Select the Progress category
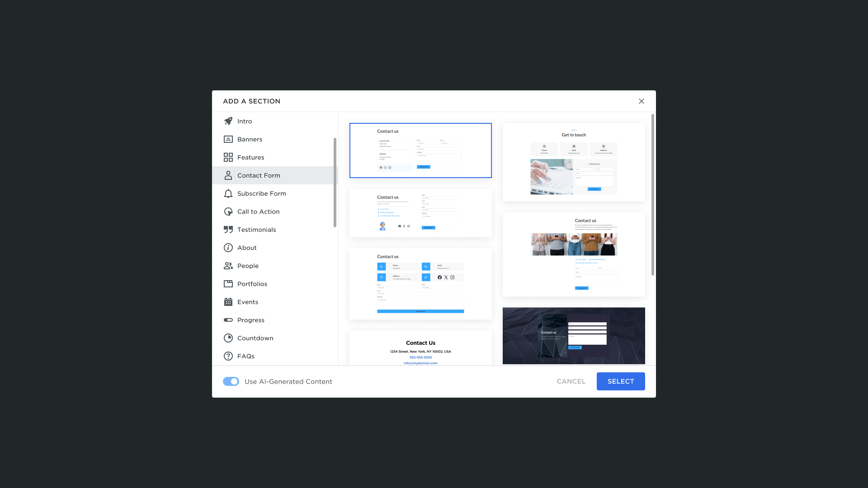 [250, 320]
